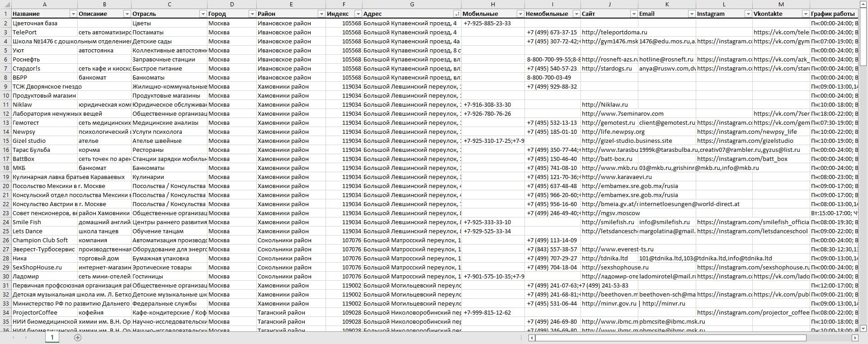
Task: Select the 'Цветочная база' cell
Action: tap(44, 23)
